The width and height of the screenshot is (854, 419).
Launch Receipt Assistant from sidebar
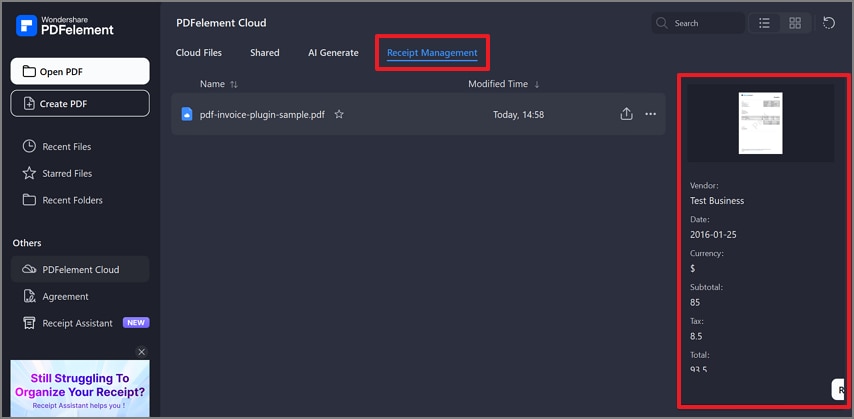point(77,323)
